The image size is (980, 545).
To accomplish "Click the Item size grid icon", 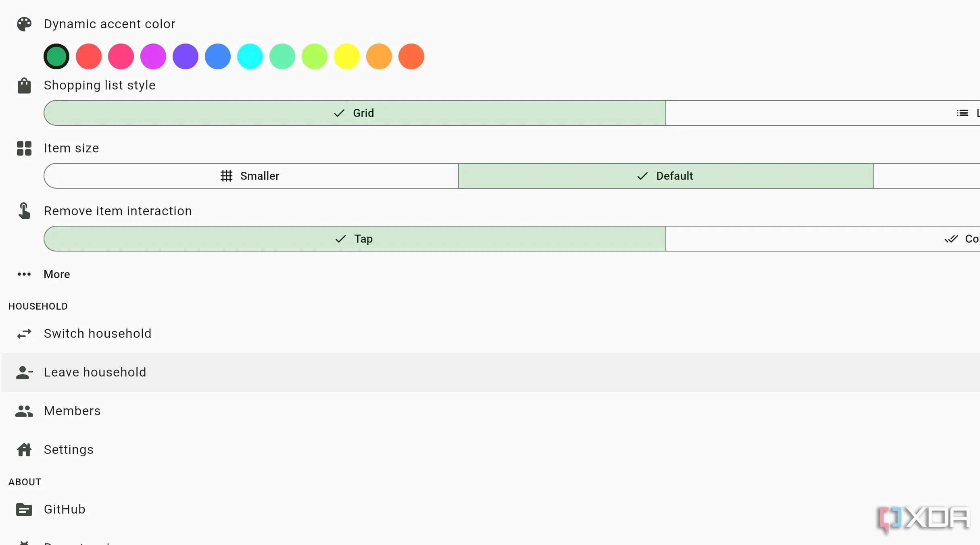I will (x=24, y=148).
